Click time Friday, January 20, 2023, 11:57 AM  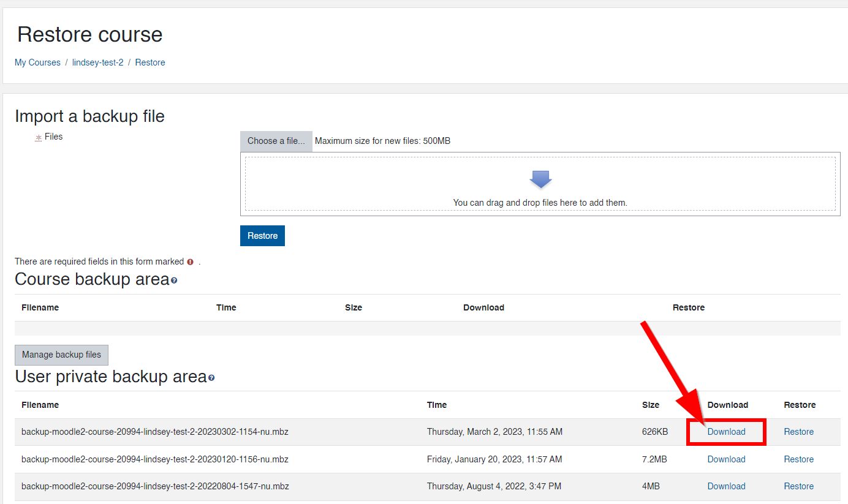(x=494, y=459)
